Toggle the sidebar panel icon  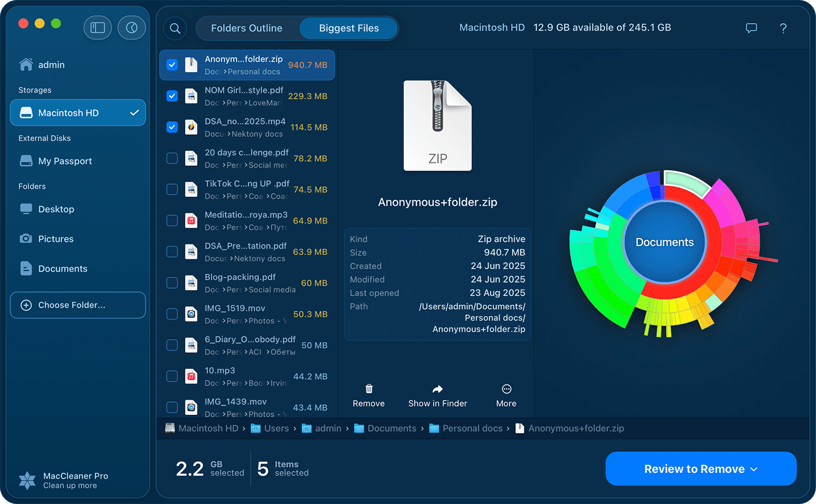pyautogui.click(x=97, y=28)
